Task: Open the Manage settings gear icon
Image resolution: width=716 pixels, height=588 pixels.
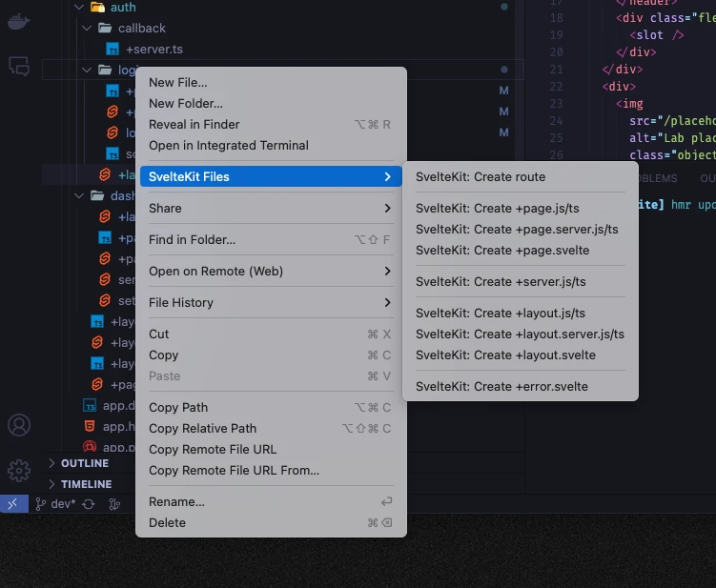Action: (18, 470)
